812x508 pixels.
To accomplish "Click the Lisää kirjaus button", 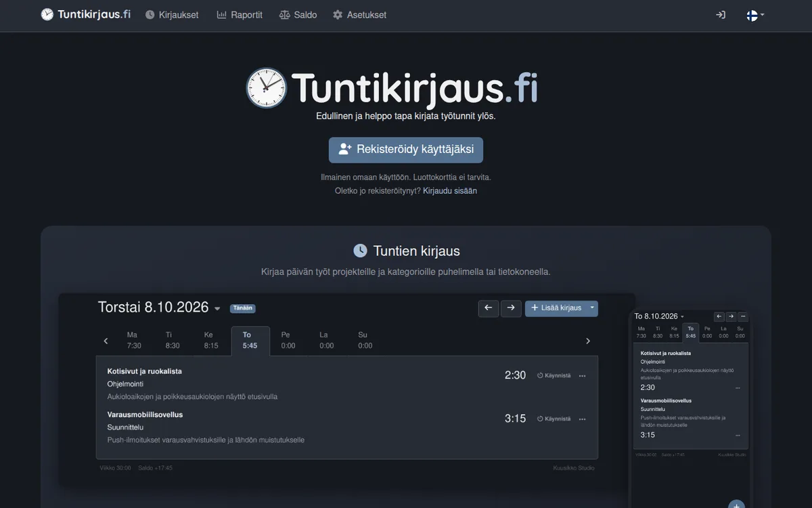I will click(x=556, y=308).
